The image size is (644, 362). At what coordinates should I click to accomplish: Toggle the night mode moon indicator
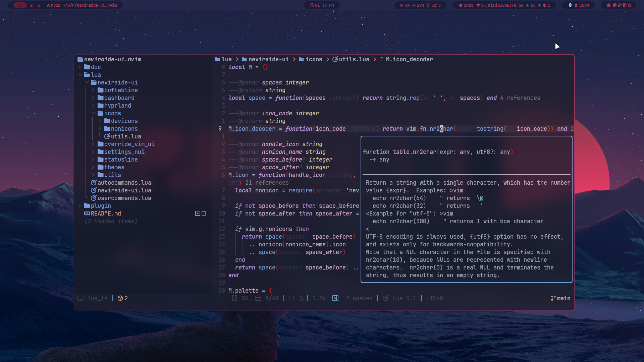pos(545,5)
